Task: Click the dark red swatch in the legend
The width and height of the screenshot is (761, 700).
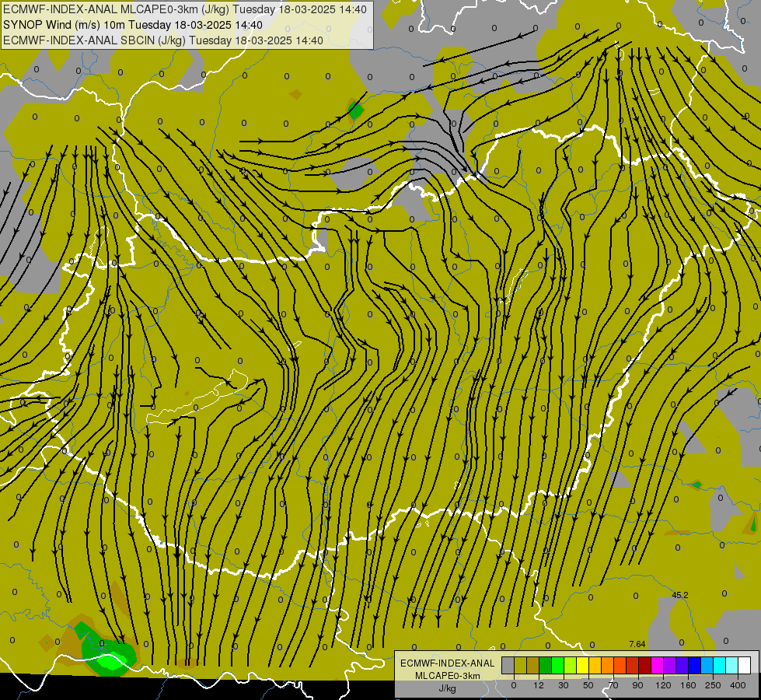Action: pos(645,665)
